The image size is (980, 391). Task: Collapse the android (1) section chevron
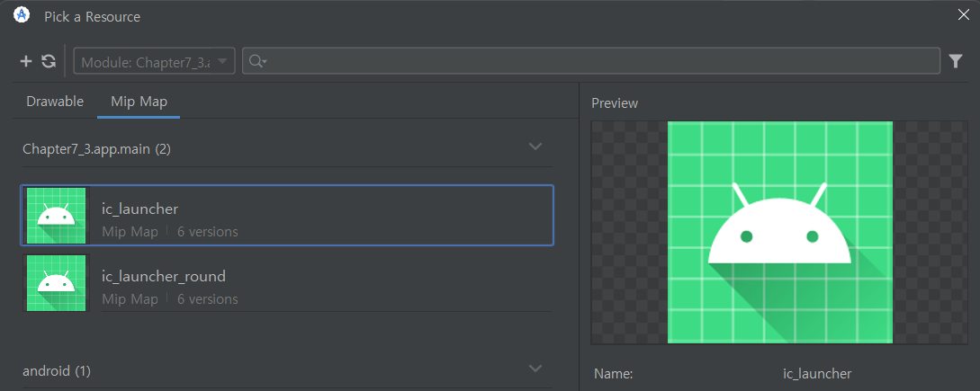535,369
